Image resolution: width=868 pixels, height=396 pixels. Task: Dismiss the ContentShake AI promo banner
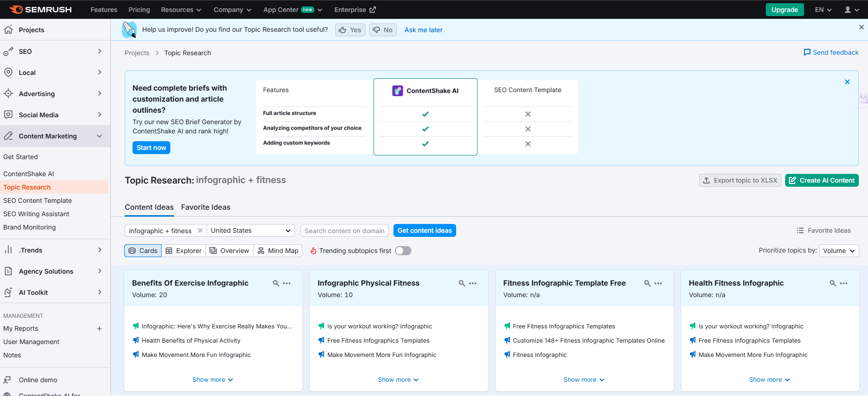(847, 82)
